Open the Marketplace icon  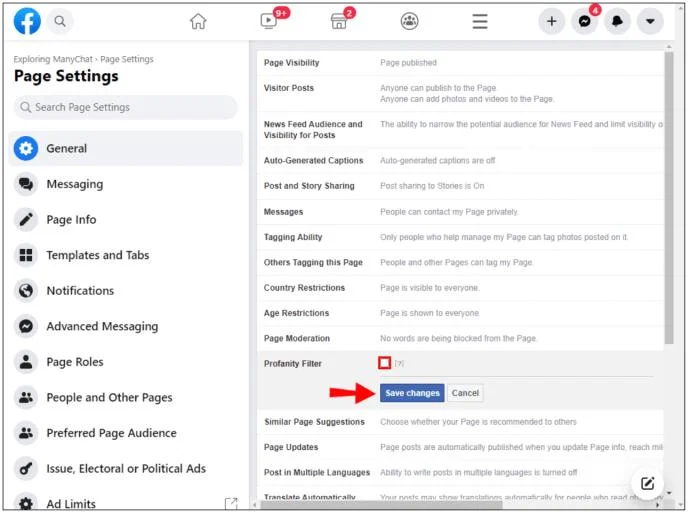(339, 21)
